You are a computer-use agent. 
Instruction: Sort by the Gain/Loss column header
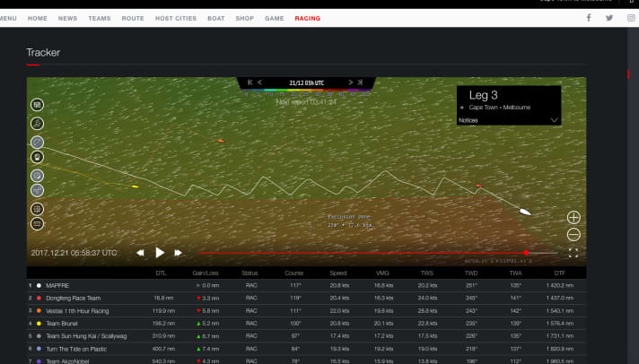pyautogui.click(x=206, y=273)
